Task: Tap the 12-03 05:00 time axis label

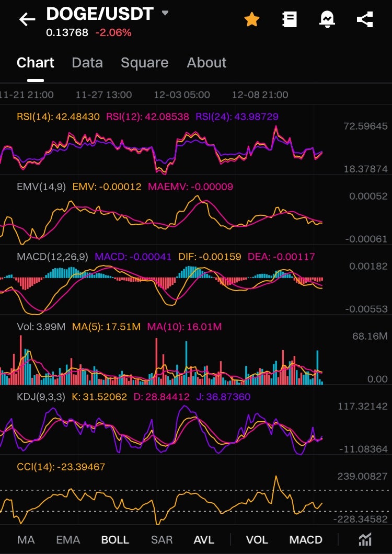Action: click(182, 95)
